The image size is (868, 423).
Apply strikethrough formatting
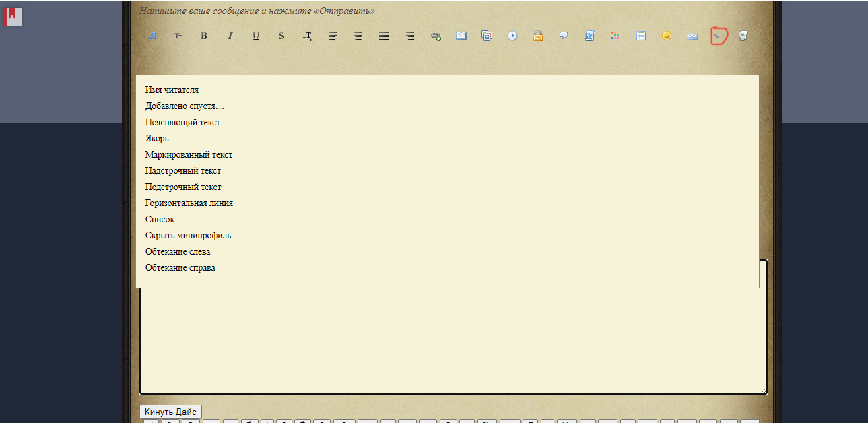[281, 36]
